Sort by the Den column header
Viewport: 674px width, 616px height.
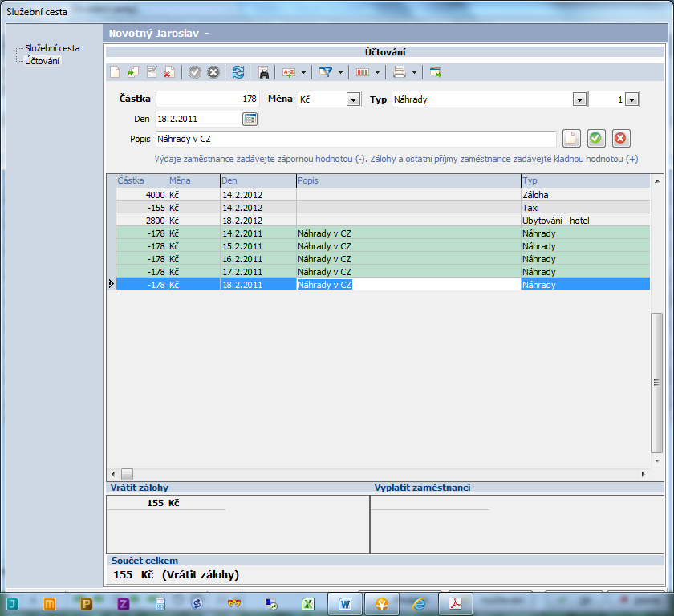(258, 180)
